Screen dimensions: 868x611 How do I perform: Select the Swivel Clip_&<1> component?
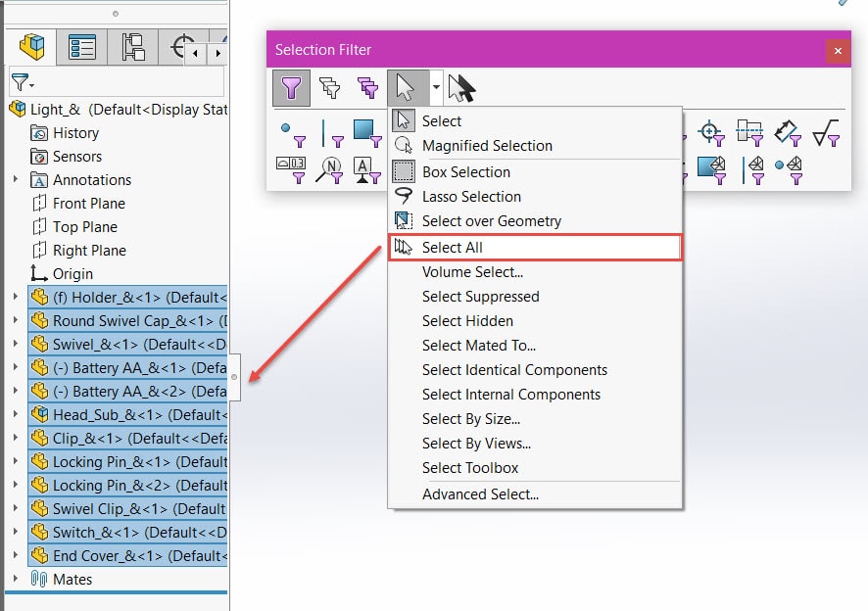[x=127, y=508]
